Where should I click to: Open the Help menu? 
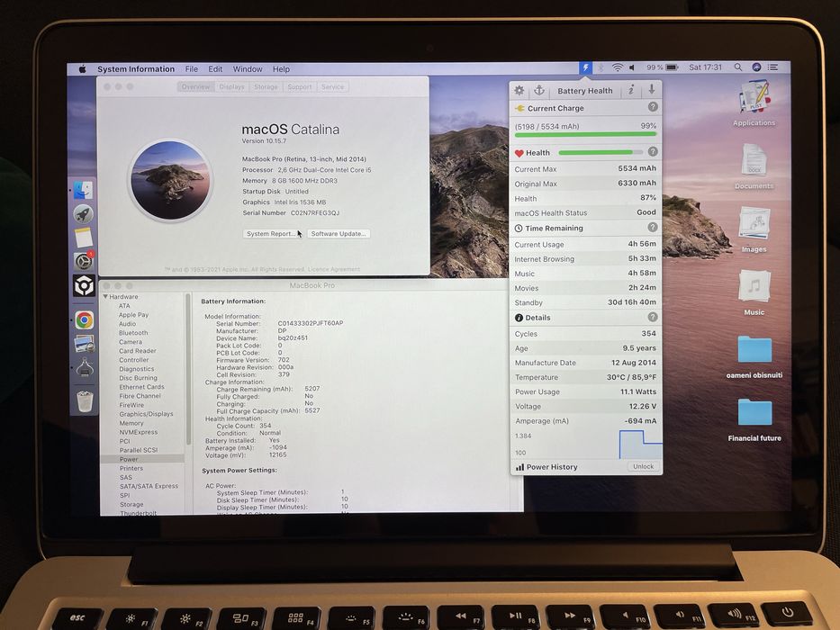pos(281,69)
